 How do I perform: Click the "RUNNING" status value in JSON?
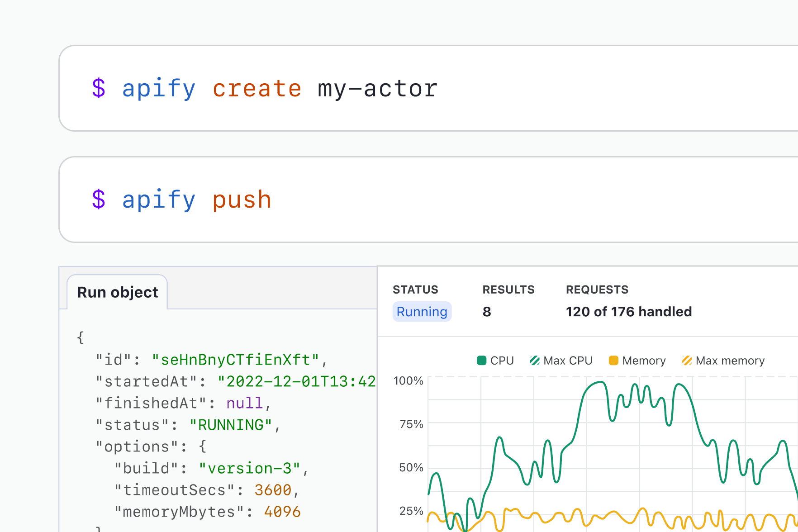tap(231, 425)
